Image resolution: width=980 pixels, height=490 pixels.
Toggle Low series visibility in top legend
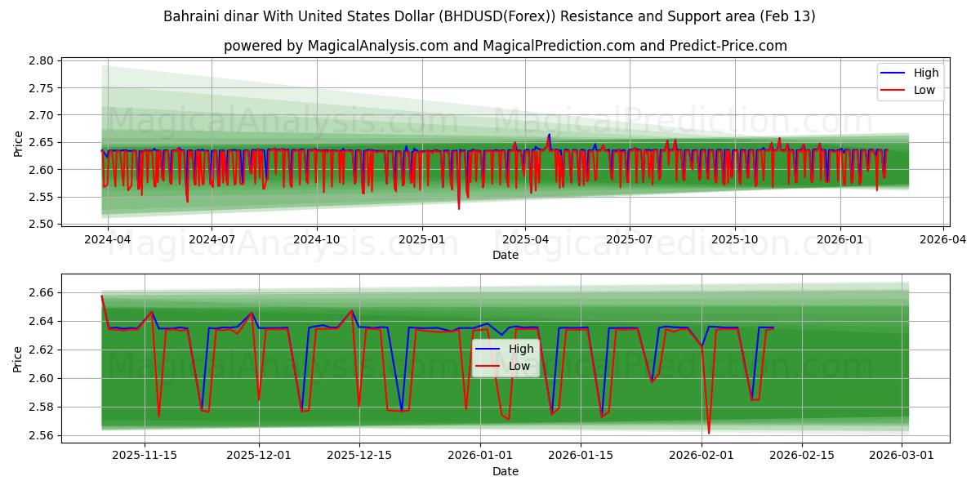click(x=924, y=89)
